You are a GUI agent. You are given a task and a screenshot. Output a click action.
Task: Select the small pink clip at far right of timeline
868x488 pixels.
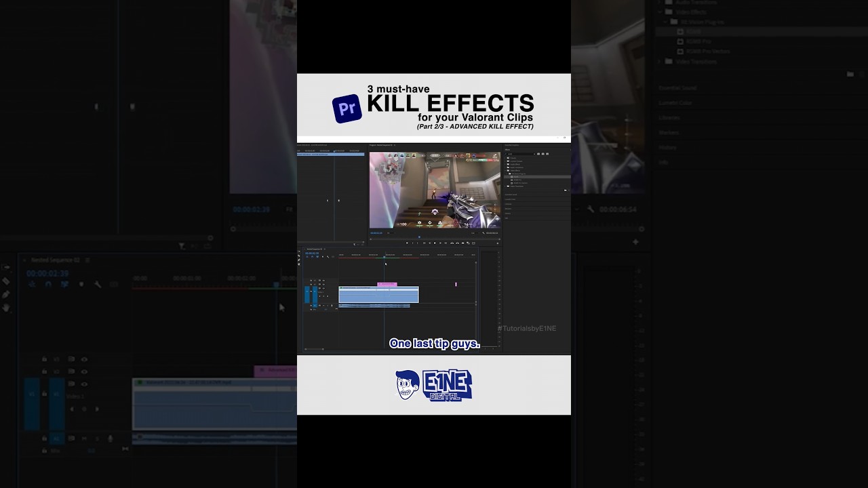click(x=456, y=284)
